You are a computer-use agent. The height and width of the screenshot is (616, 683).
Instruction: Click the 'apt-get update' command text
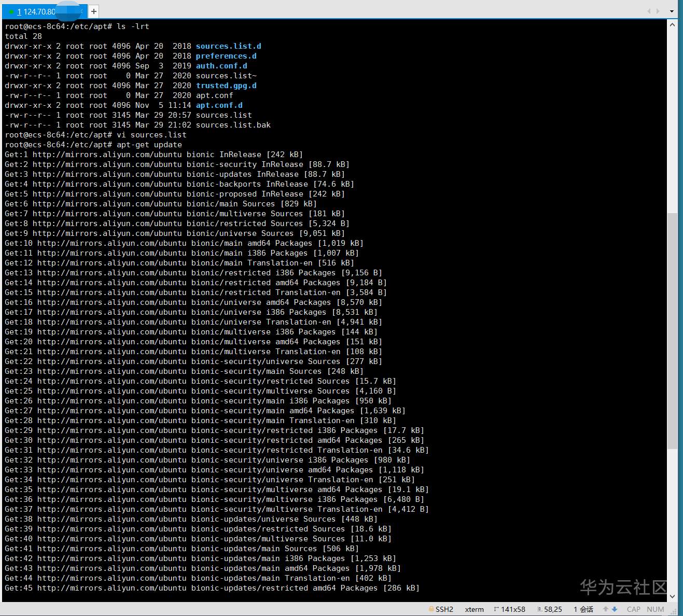tap(149, 145)
